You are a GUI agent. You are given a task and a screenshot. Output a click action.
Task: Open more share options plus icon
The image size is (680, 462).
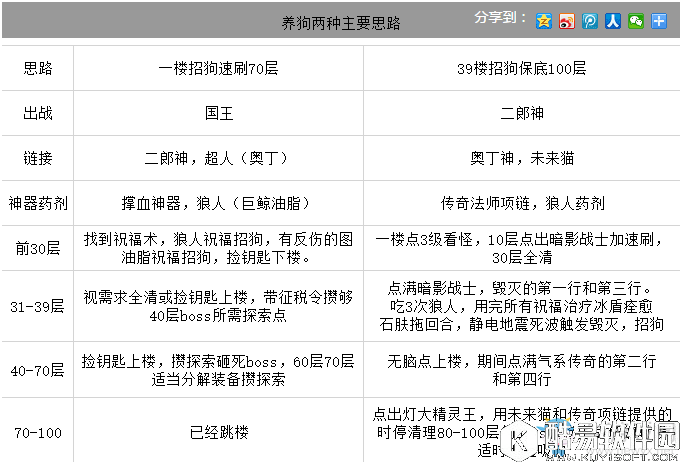[659, 21]
